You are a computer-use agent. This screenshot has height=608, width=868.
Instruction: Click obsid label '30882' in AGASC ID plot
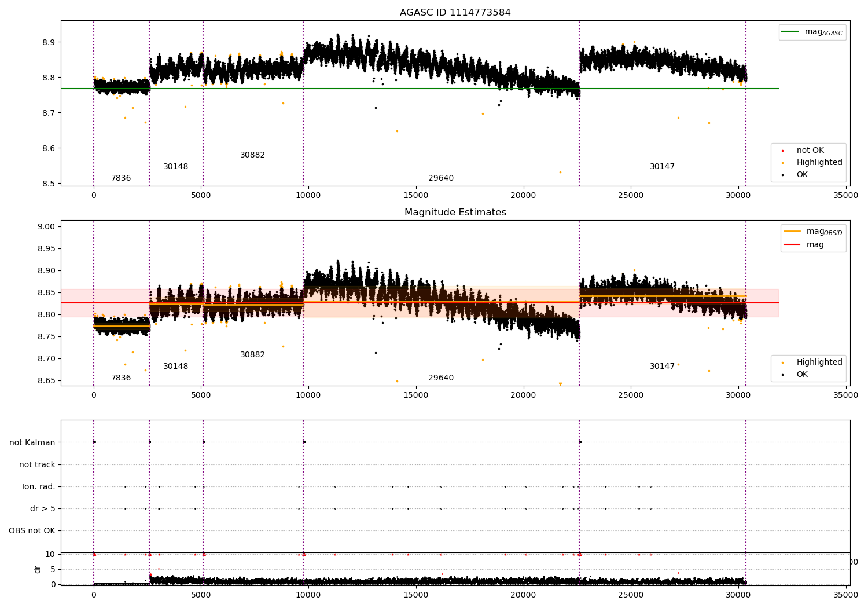click(x=252, y=155)
